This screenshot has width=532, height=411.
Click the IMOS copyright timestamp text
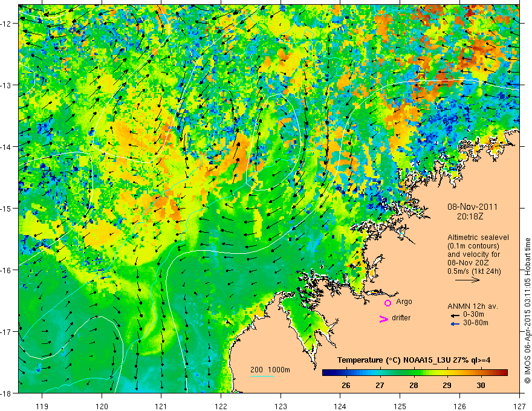(x=527, y=310)
